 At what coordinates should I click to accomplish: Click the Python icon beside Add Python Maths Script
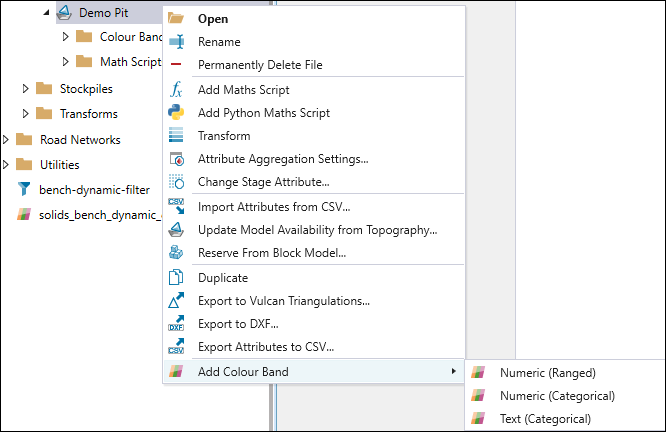[176, 113]
